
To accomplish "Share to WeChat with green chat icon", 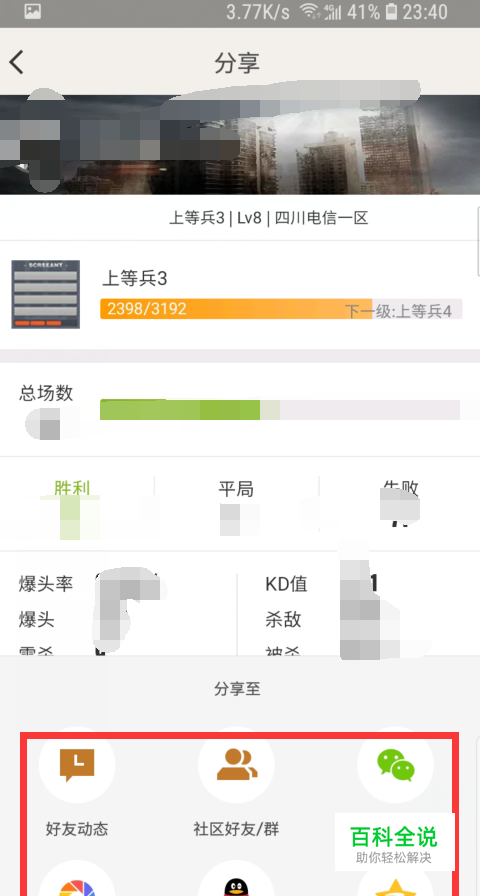I will pyautogui.click(x=395, y=765).
